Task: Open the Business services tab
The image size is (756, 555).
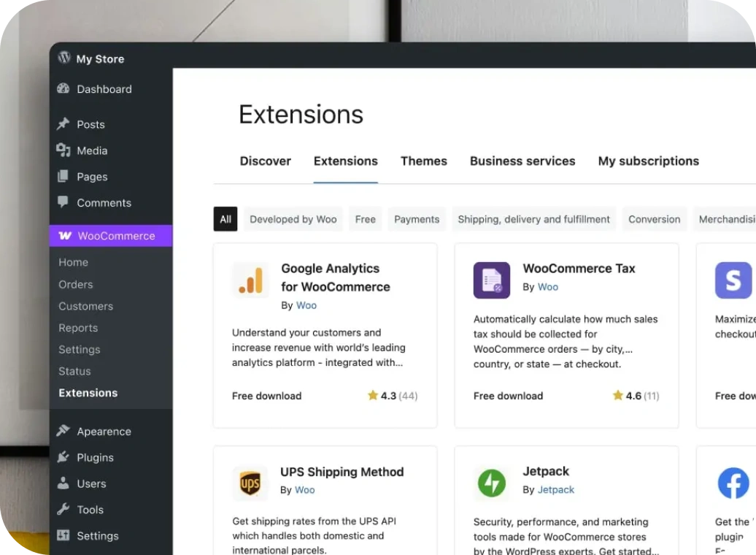Action: [522, 161]
